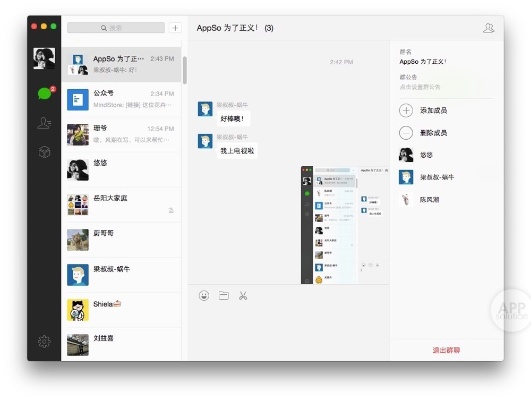Click the group name AppSo in side panel
531x400 pixels.
tap(423, 62)
